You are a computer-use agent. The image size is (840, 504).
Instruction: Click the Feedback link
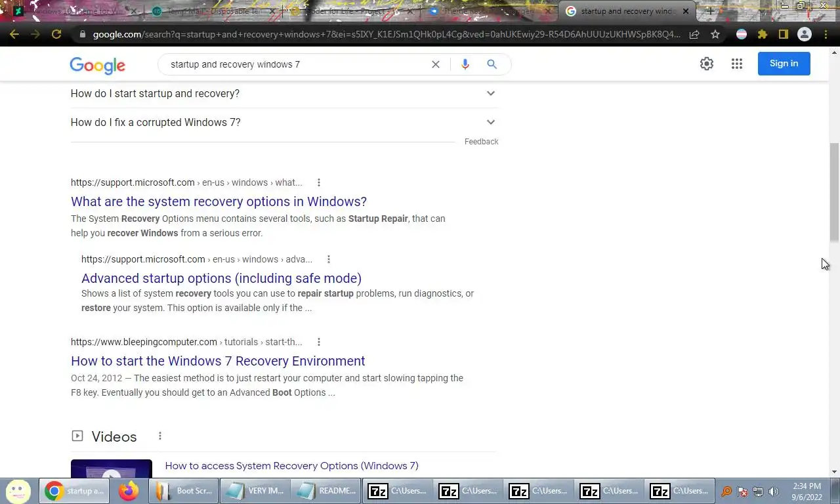pyautogui.click(x=481, y=142)
